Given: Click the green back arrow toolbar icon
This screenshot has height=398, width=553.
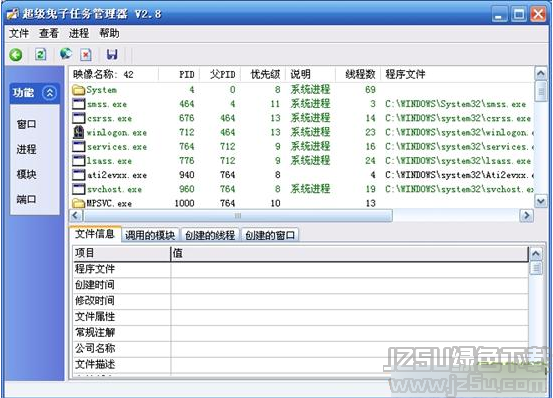Looking at the screenshot, I should pos(16,55).
